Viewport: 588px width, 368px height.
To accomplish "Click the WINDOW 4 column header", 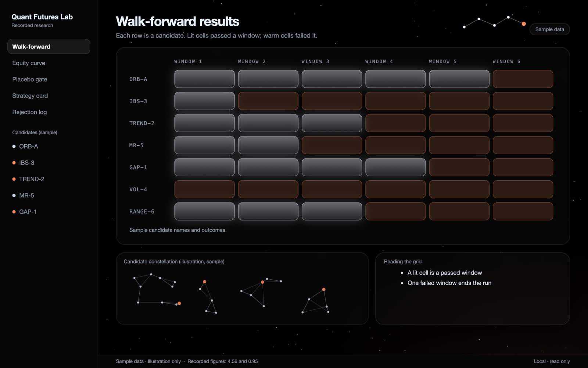I will pos(379,61).
